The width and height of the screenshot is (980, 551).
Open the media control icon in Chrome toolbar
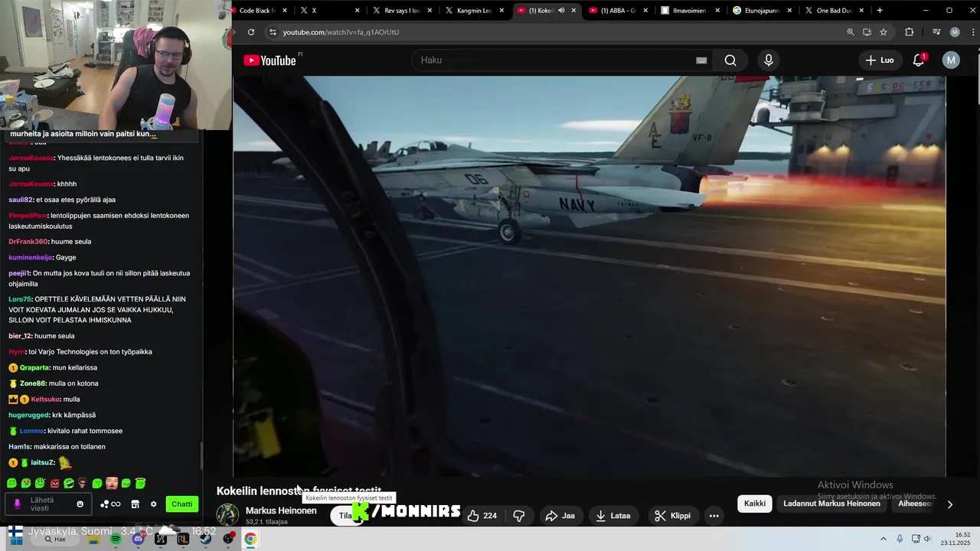click(936, 32)
